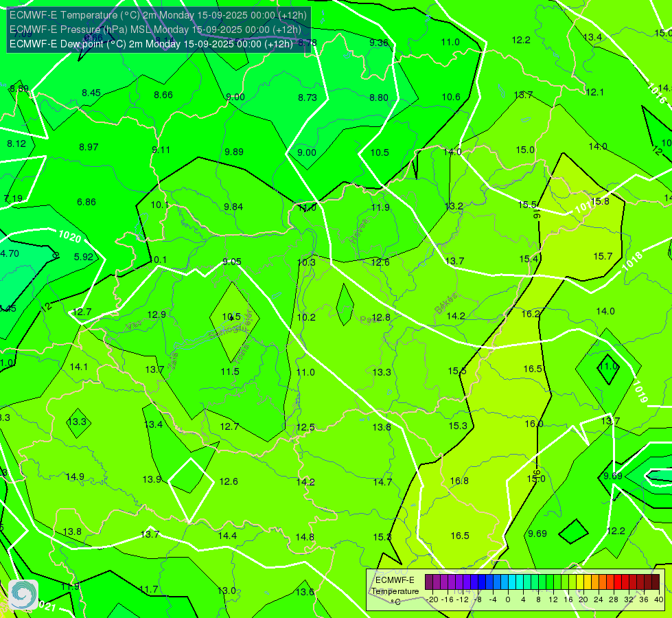Image resolution: width=672 pixels, height=618 pixels.
Task: Click the swirl logo icon at bottom-left
Action: tap(23, 595)
